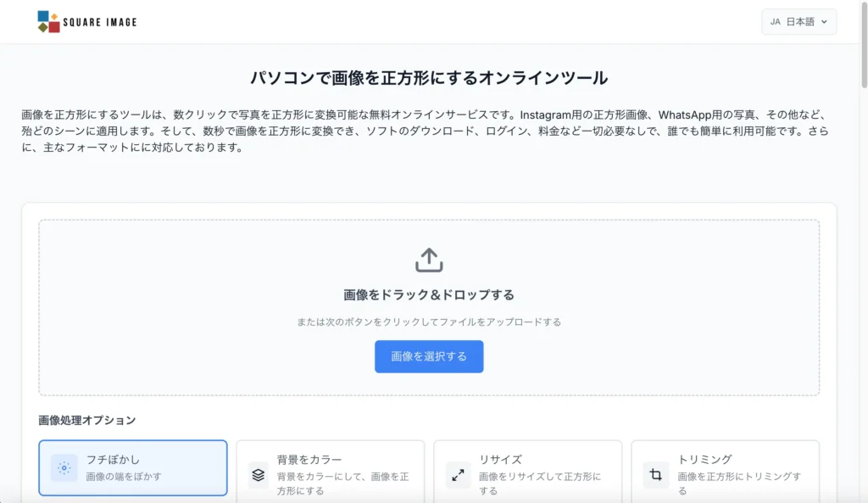868x503 pixels.
Task: Click the JA language badge in the header
Action: 774,21
